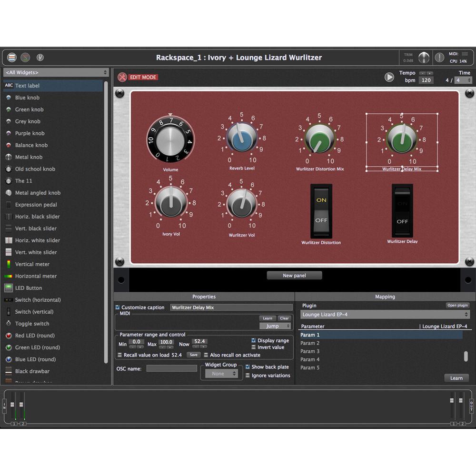
Task: Open the <All Widgets> filter dropdown
Action: point(55,72)
